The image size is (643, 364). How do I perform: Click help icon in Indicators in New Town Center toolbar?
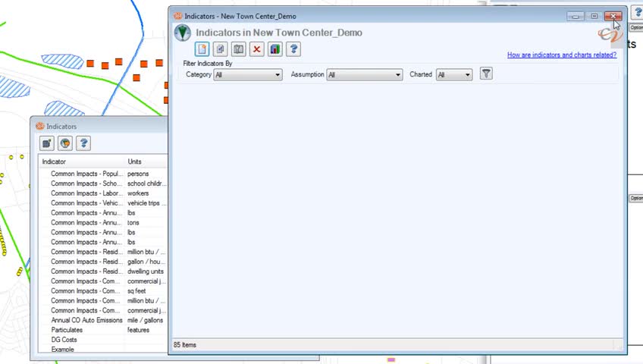click(293, 49)
